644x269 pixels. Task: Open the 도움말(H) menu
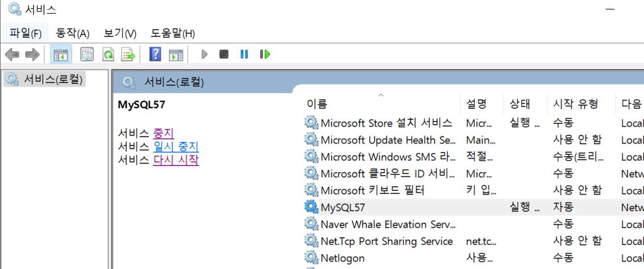click(173, 33)
